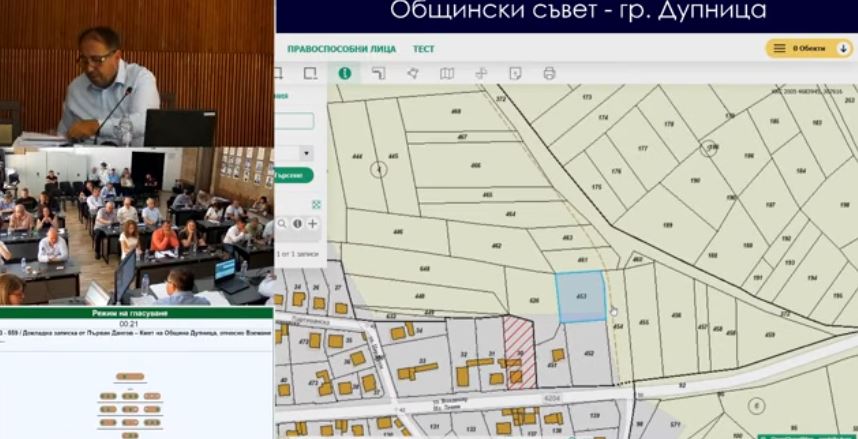858x439 pixels.
Task: Open dropdown arrow in search panel
Action: 306,153
